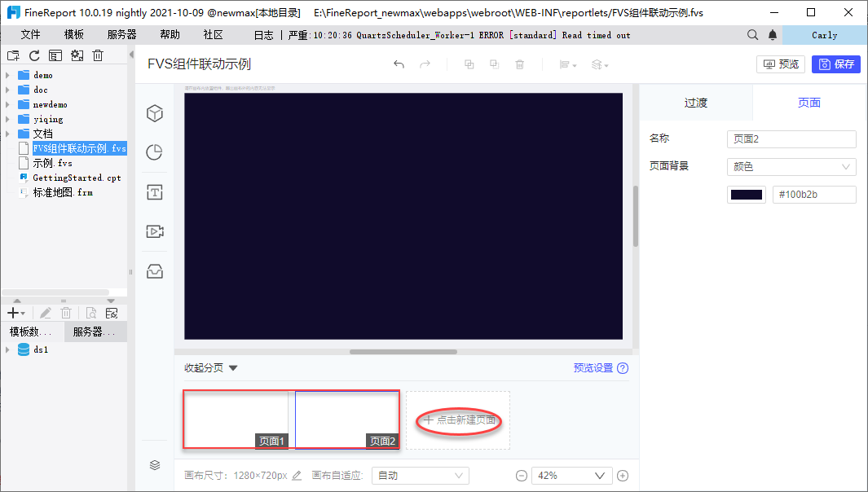
Task: Click the page background color swatch
Action: click(747, 194)
